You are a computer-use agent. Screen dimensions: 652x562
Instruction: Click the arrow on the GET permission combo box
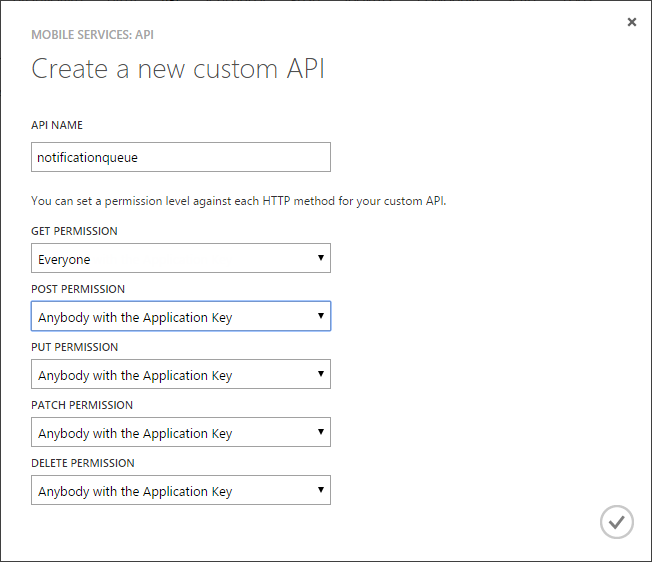pos(320,258)
